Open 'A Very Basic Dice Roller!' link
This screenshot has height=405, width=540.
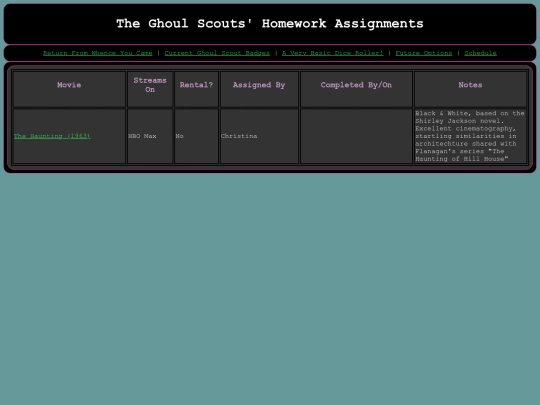point(333,53)
